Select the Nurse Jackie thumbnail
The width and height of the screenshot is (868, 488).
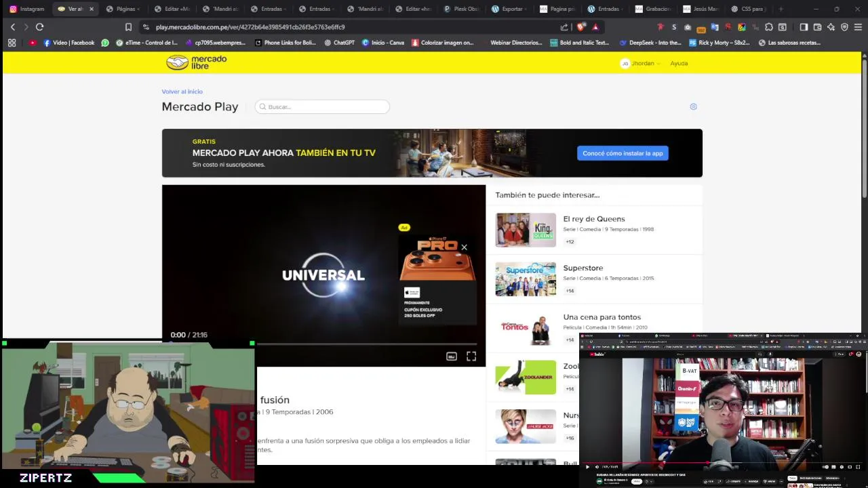526,426
